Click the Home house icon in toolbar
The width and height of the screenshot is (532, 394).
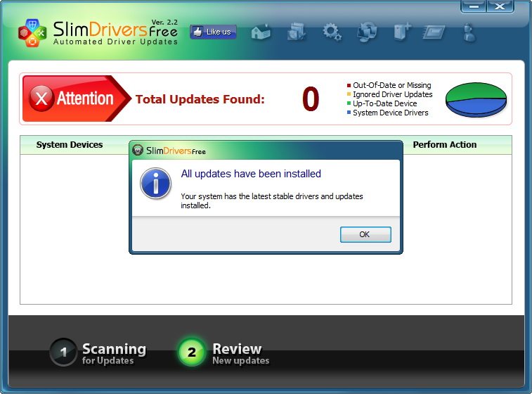coord(261,32)
